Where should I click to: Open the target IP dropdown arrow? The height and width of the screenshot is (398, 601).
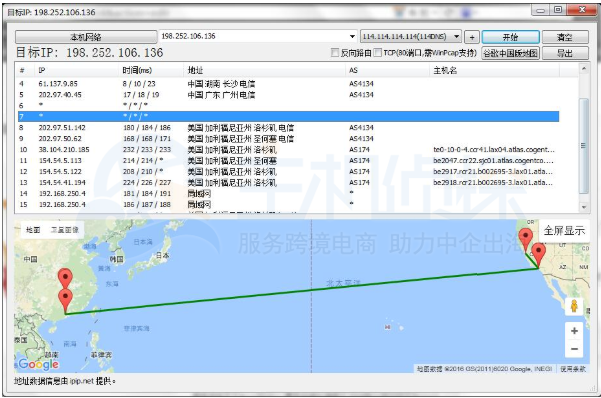coord(352,36)
